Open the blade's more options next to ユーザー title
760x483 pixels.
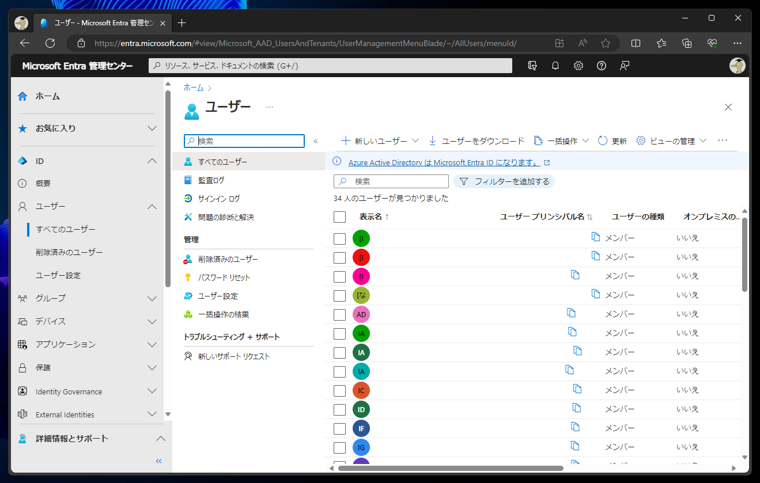pyautogui.click(x=269, y=107)
